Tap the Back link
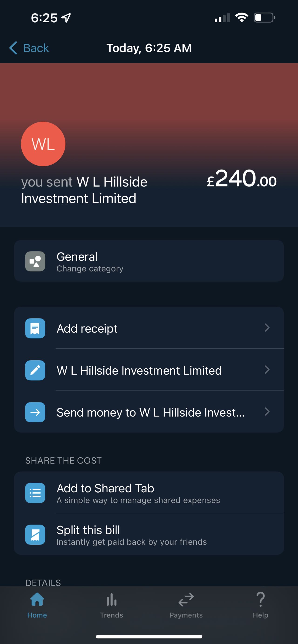The width and height of the screenshot is (298, 644). (36, 48)
